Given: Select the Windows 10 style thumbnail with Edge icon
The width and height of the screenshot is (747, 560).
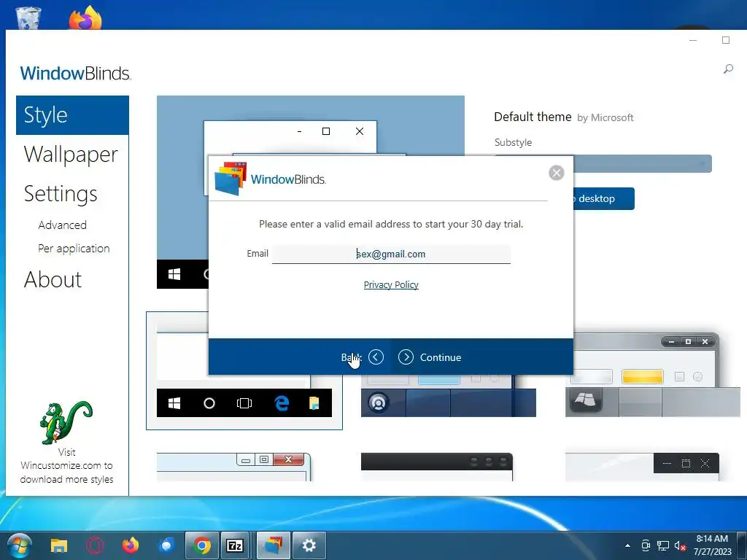Looking at the screenshot, I should pyautogui.click(x=244, y=370).
